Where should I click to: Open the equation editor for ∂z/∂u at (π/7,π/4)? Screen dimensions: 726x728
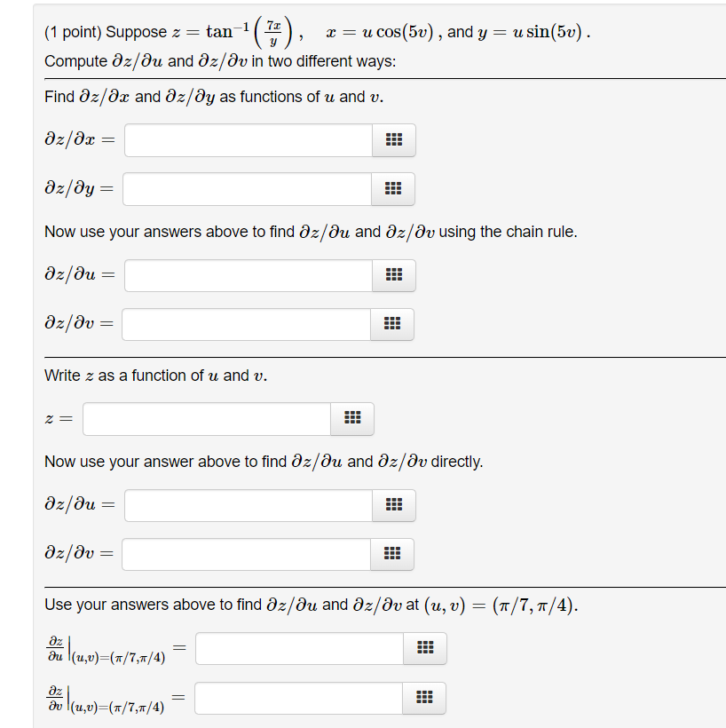pyautogui.click(x=423, y=648)
